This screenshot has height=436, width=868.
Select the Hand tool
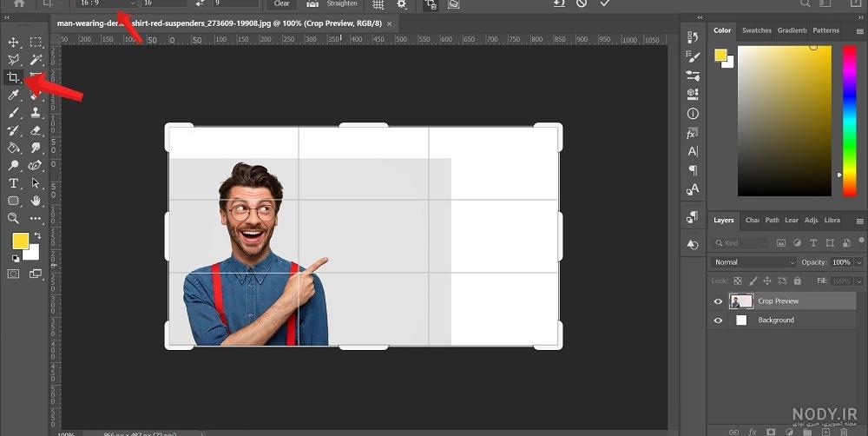click(x=36, y=201)
